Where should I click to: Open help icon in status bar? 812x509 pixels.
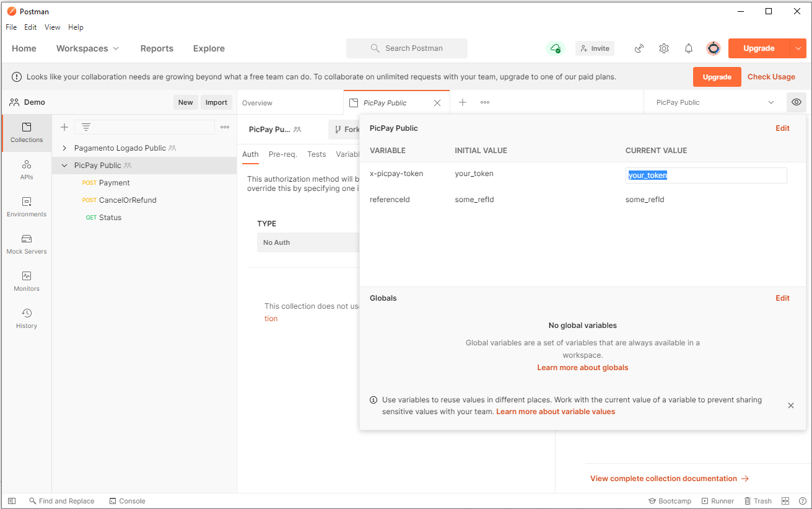click(x=803, y=501)
